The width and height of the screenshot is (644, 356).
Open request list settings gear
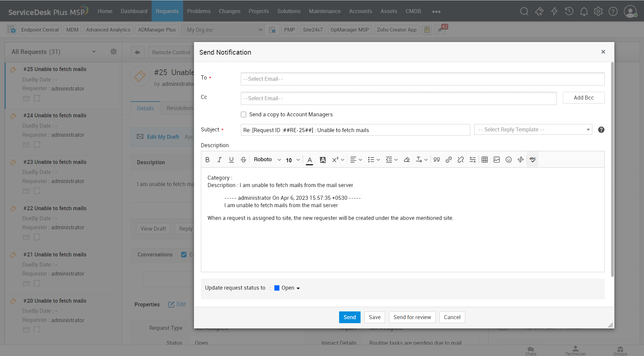pos(114,52)
